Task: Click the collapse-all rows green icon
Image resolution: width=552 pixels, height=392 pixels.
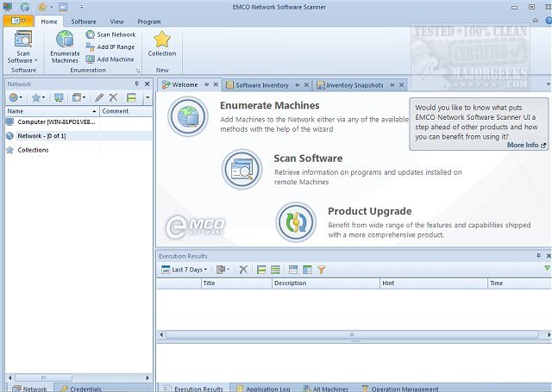Action: [x=275, y=270]
